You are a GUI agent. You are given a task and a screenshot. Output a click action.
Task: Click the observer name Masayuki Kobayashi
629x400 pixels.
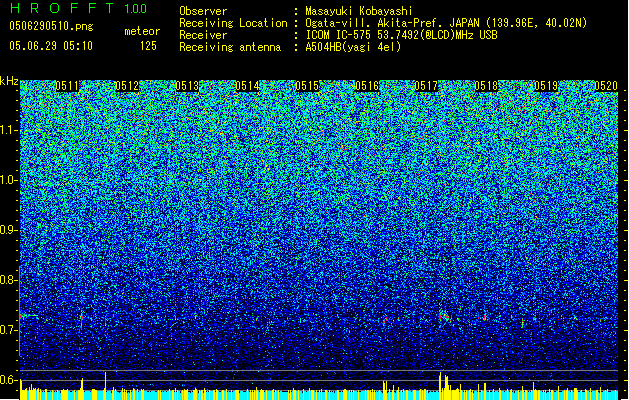pyautogui.click(x=359, y=11)
